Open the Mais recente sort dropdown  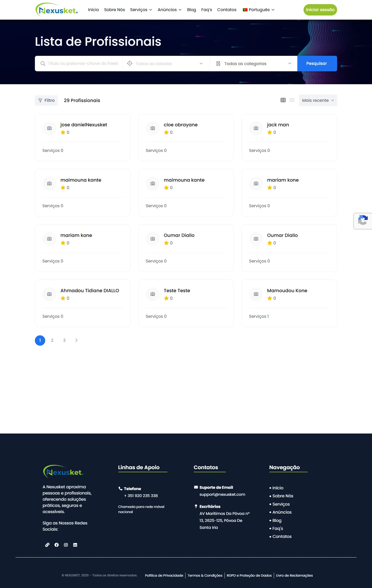coord(318,100)
